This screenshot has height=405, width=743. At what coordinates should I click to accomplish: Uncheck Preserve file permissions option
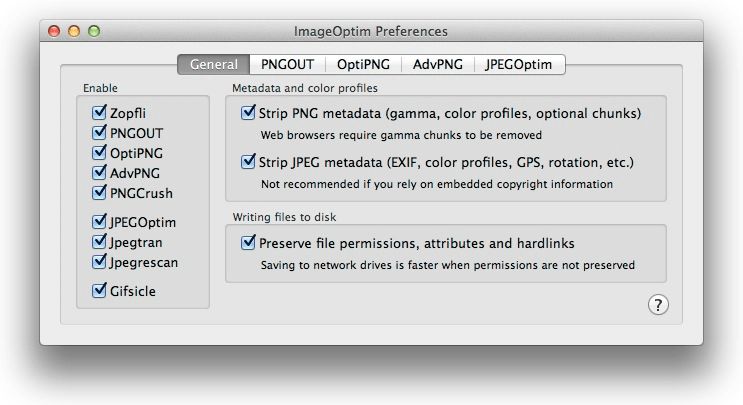click(x=248, y=242)
